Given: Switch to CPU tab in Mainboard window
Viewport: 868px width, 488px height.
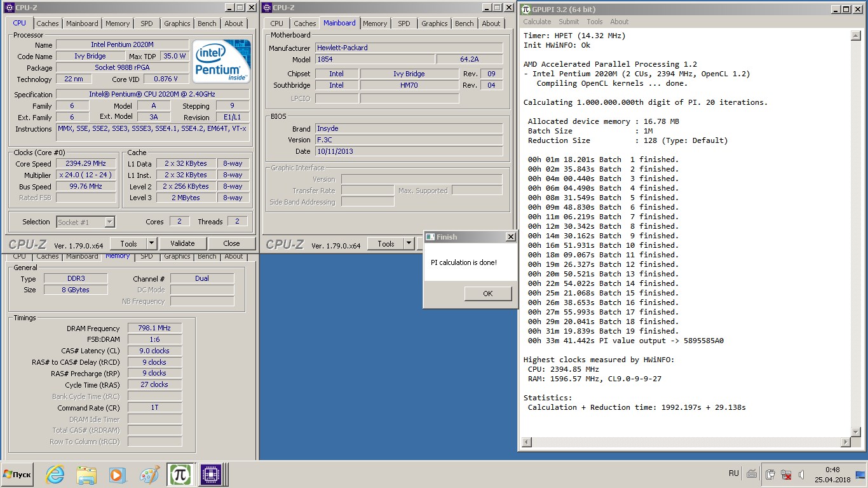Looking at the screenshot, I should pos(277,24).
